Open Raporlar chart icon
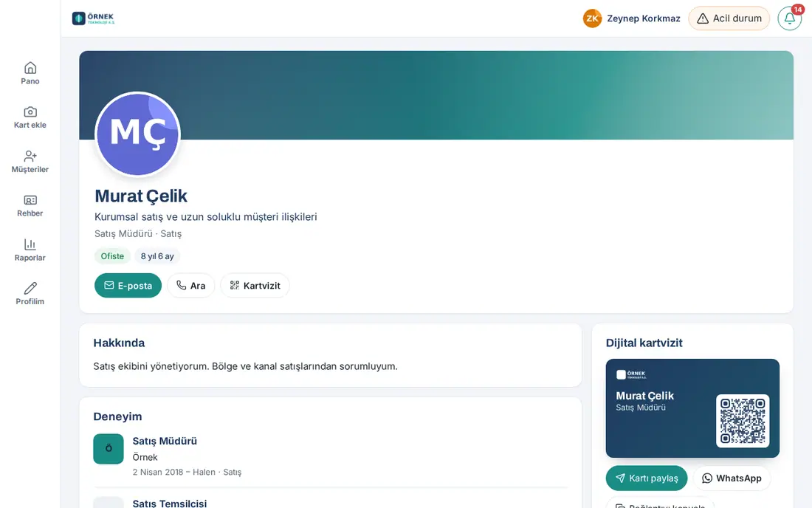Viewport: 812px width, 508px height. (30, 250)
